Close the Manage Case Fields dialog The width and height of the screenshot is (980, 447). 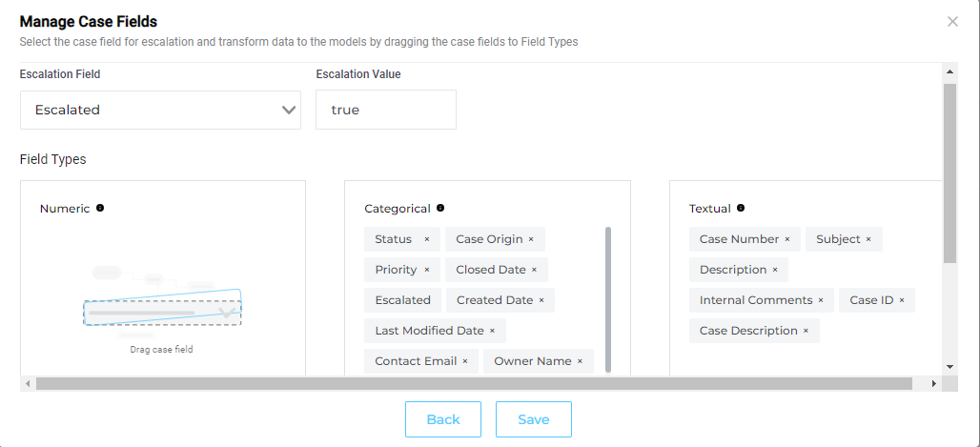click(952, 21)
